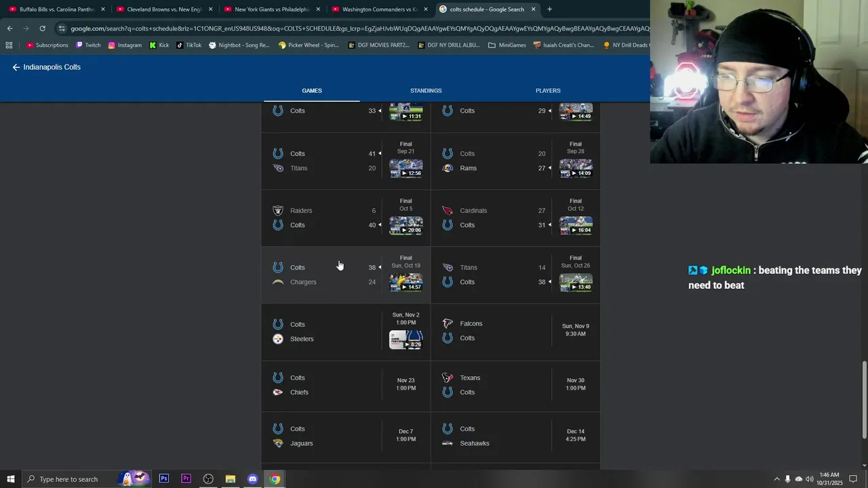Play the 11:31 highlights video
The image size is (868, 488).
[x=406, y=112]
